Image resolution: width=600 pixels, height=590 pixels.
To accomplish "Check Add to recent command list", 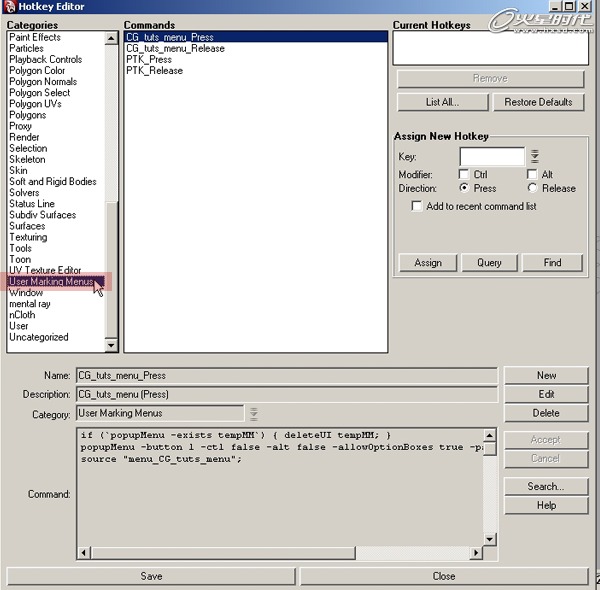I will click(x=417, y=206).
